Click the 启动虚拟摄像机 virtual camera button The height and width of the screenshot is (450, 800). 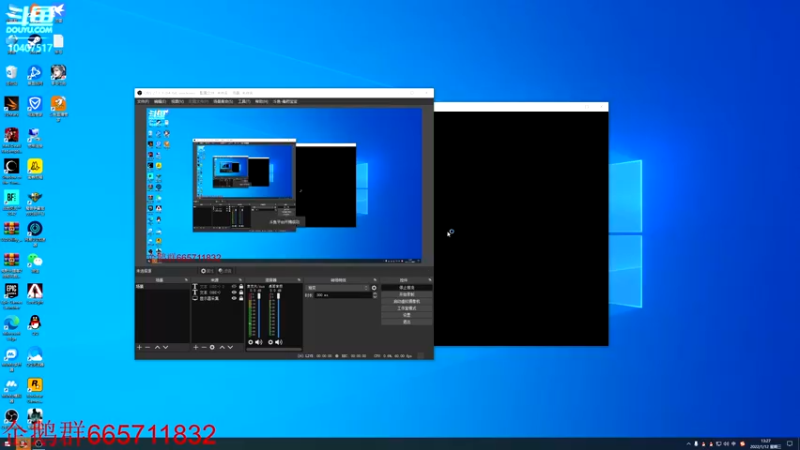[407, 302]
